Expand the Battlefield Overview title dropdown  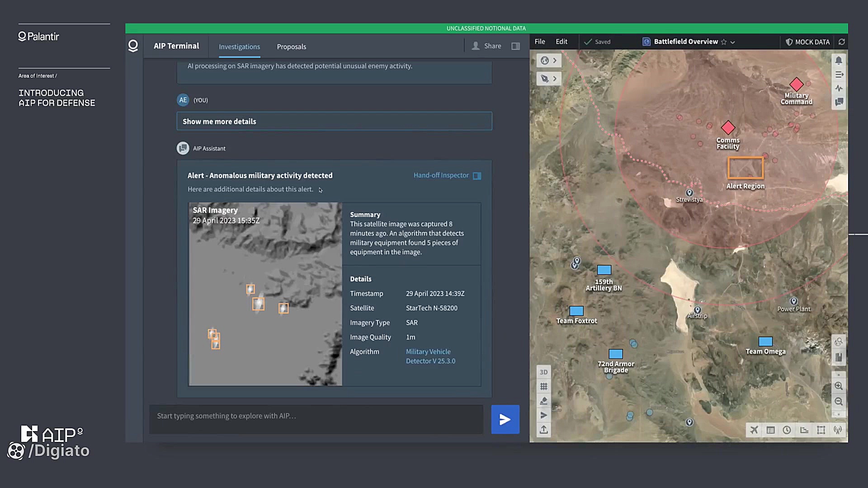coord(733,42)
